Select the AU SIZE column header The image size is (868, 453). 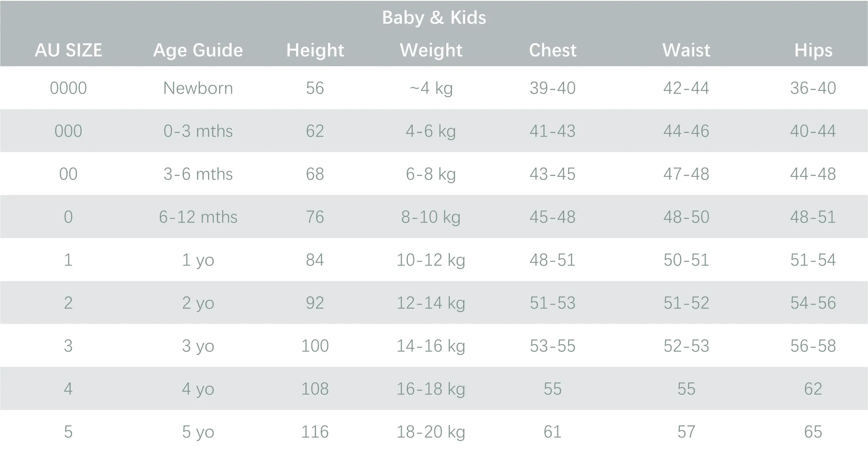[68, 50]
